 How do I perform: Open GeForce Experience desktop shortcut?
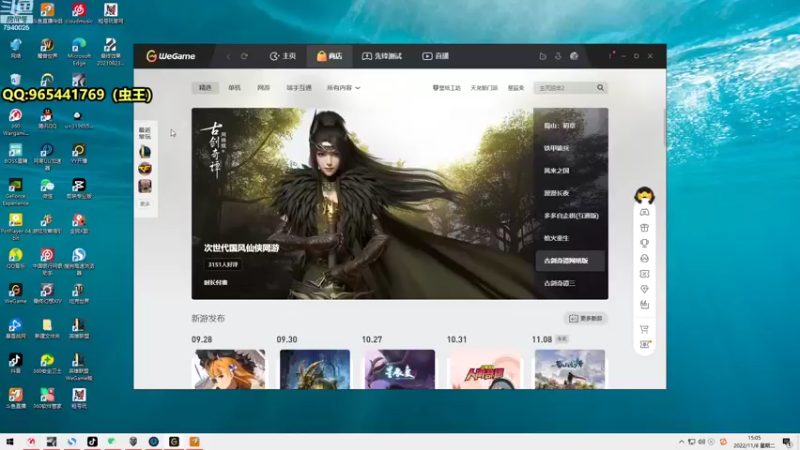coord(15,192)
